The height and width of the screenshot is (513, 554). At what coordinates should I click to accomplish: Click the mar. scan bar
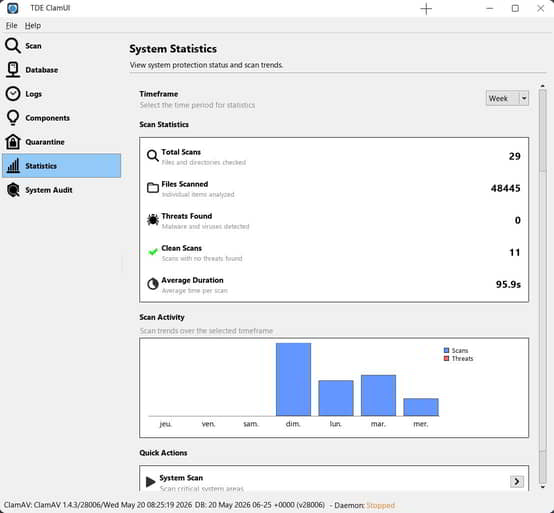point(378,395)
